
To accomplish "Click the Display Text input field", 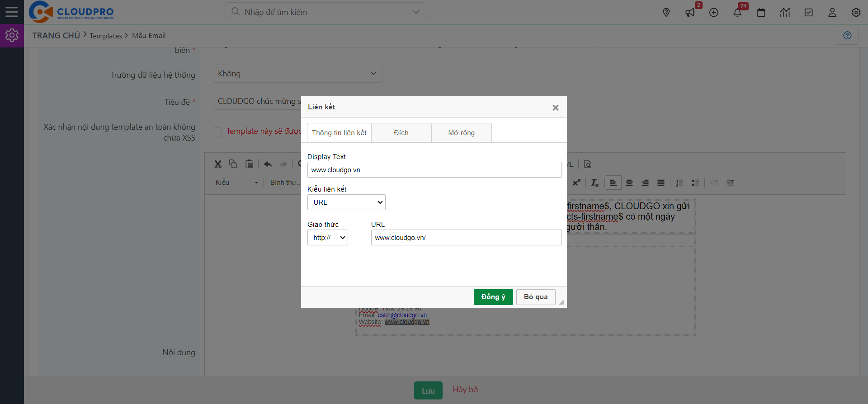I will 434,170.
